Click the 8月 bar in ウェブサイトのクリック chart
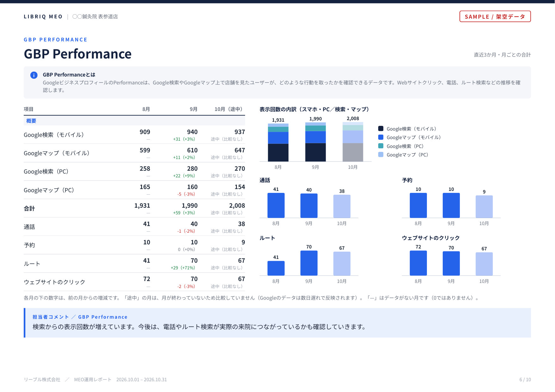Viewport: 555px width, 392px height. (x=418, y=263)
